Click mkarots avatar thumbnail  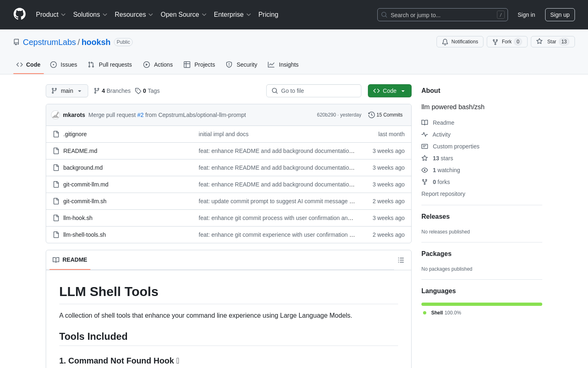(x=56, y=115)
